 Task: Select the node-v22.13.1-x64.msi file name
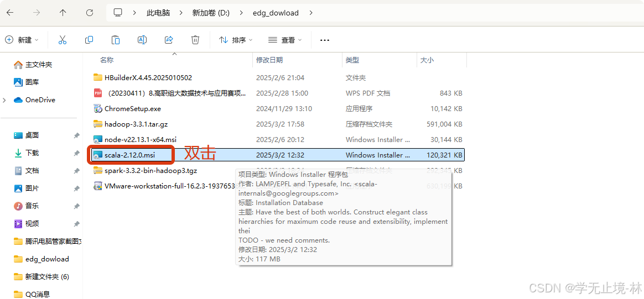(x=141, y=139)
